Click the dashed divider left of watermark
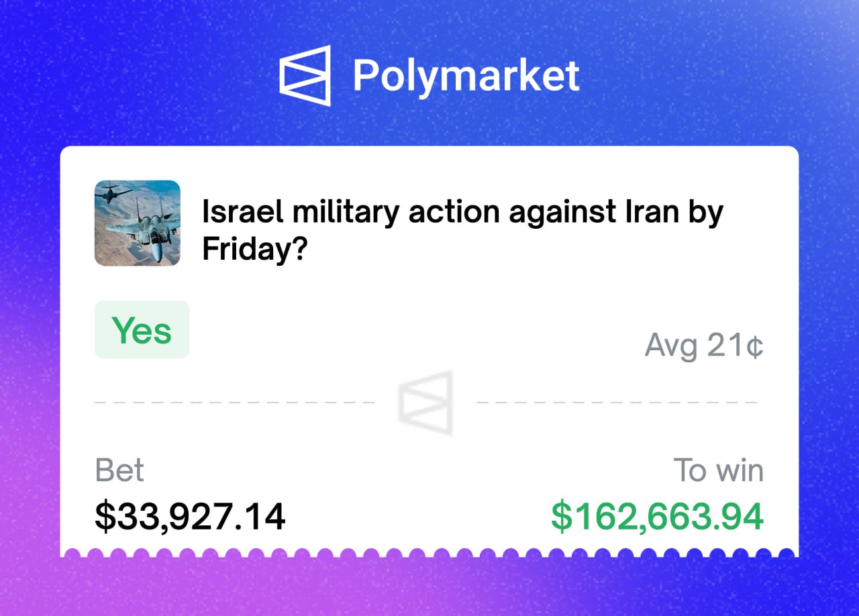Viewport: 859px width, 616px height. (x=235, y=403)
